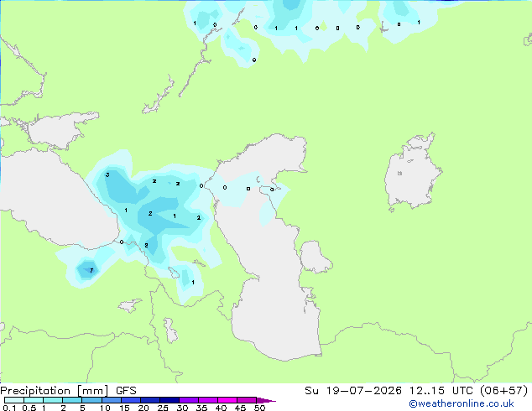Viewport: 532px width, 411px height.
Task: Choose the 25–30 mm dark navy swatch
Action: pyautogui.click(x=170, y=400)
